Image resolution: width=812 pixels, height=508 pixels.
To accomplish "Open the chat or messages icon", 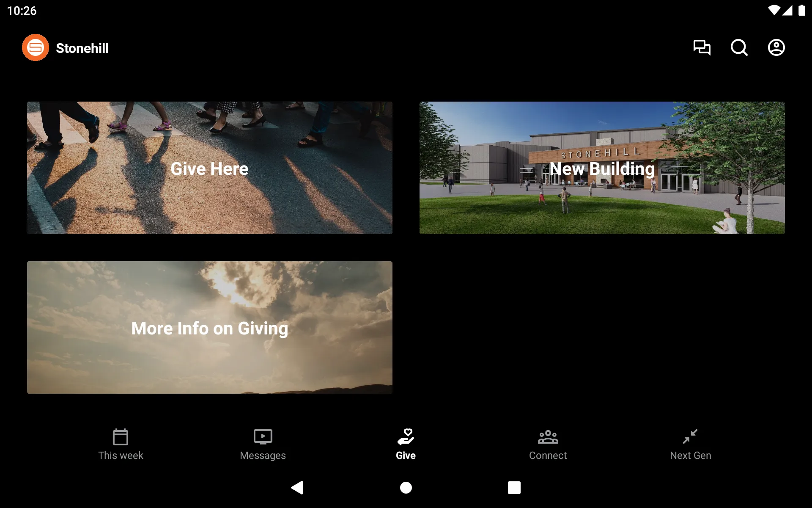I will pos(702,47).
